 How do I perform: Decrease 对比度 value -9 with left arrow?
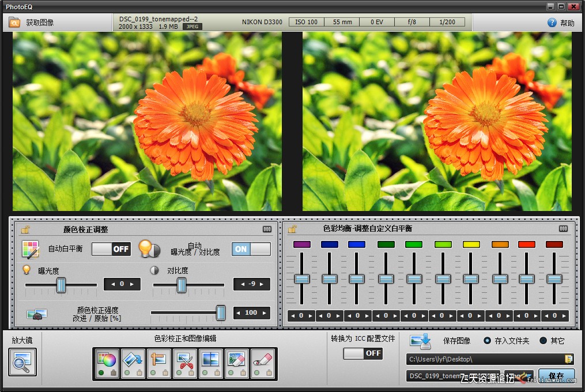pos(243,284)
